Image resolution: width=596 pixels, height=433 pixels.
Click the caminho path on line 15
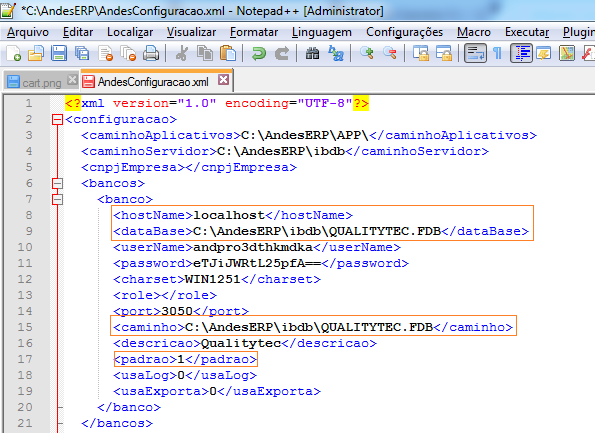(x=309, y=327)
